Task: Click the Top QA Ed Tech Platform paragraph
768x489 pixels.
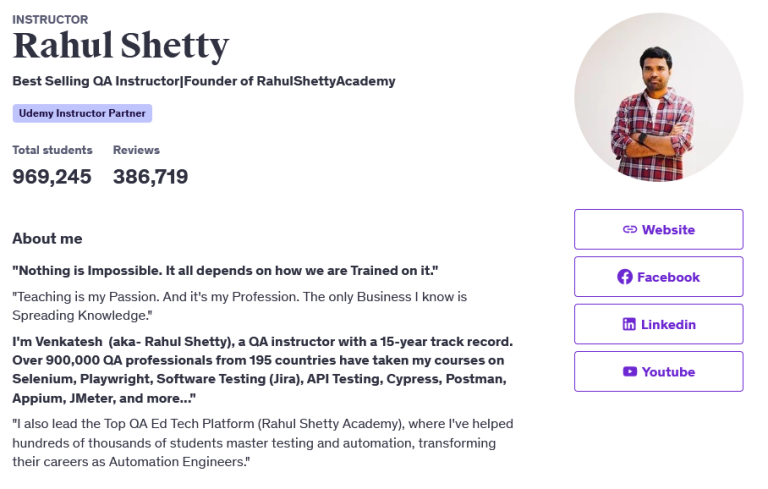Action: [263, 442]
